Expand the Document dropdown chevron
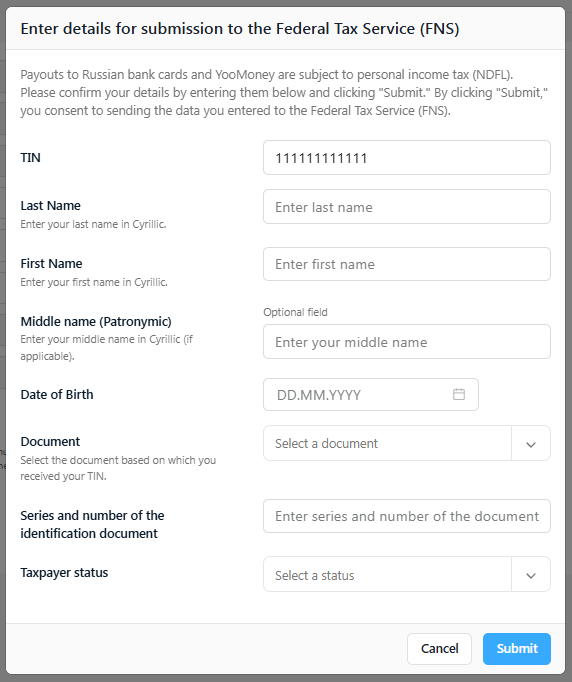572x682 pixels. [531, 444]
